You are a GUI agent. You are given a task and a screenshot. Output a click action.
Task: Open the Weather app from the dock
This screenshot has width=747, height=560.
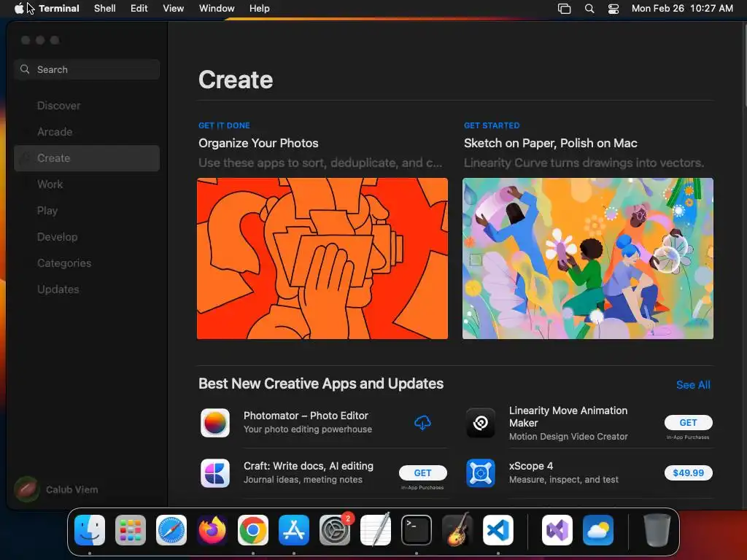[x=598, y=530]
